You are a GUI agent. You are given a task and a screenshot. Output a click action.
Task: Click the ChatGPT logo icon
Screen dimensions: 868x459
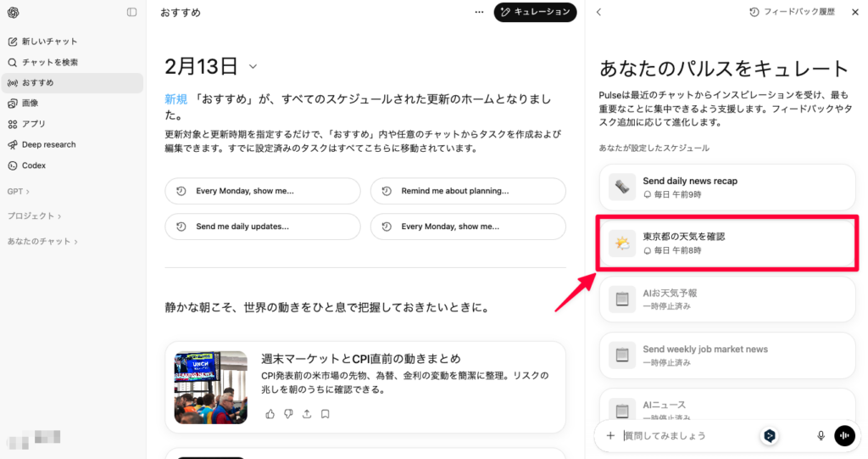click(14, 12)
